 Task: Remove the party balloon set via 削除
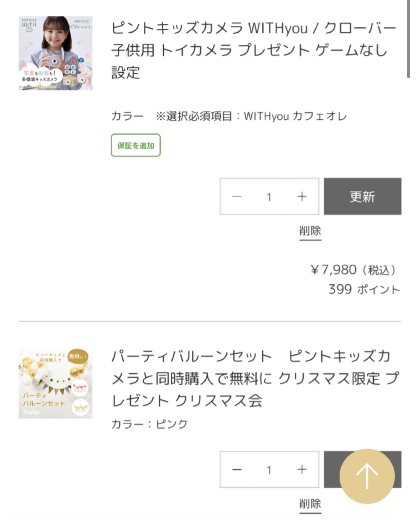[x=310, y=504]
